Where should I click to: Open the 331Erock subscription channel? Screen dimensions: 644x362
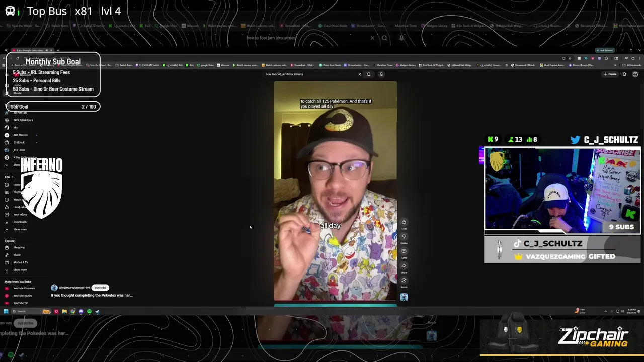pos(15,142)
